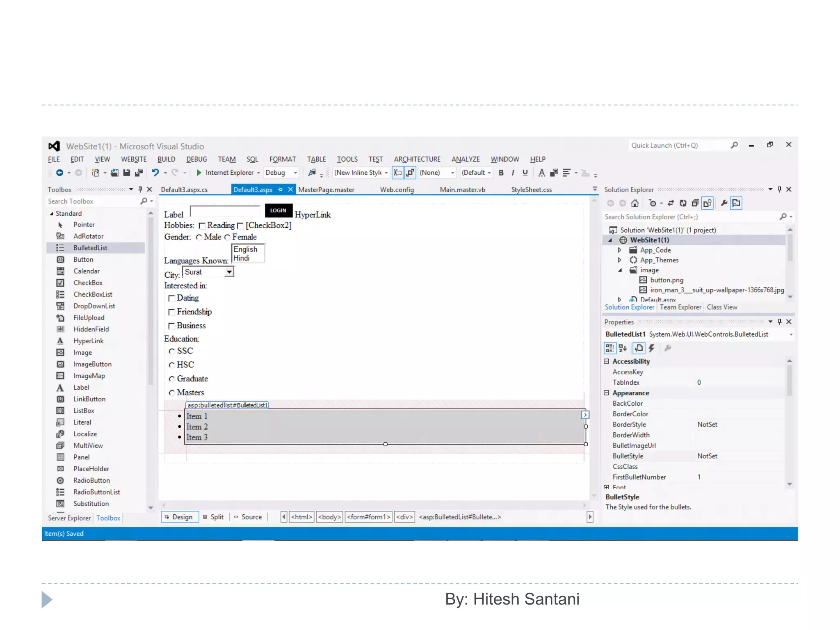Open the Surat city dropdown
Screen dimensions: 840x630
tap(229, 272)
